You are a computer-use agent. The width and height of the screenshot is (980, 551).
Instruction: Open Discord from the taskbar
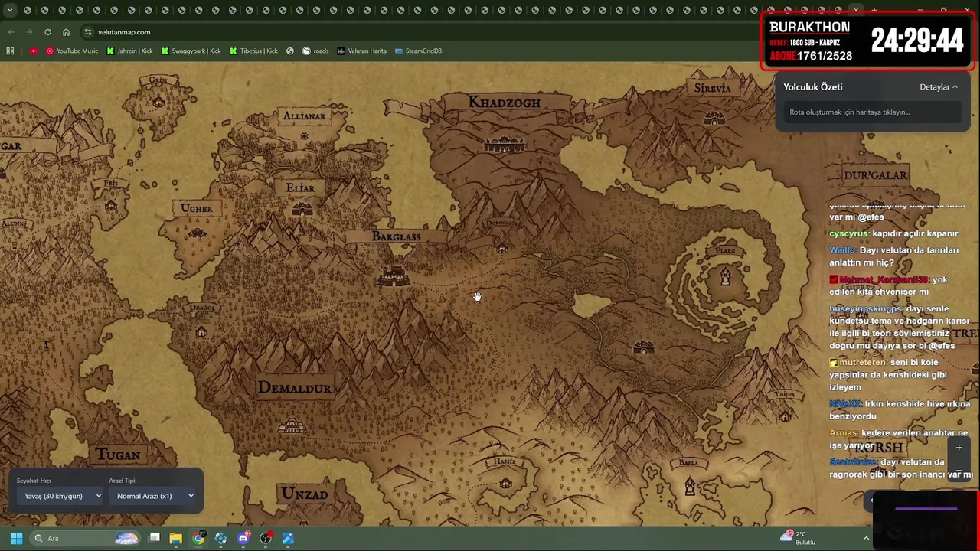pyautogui.click(x=243, y=538)
